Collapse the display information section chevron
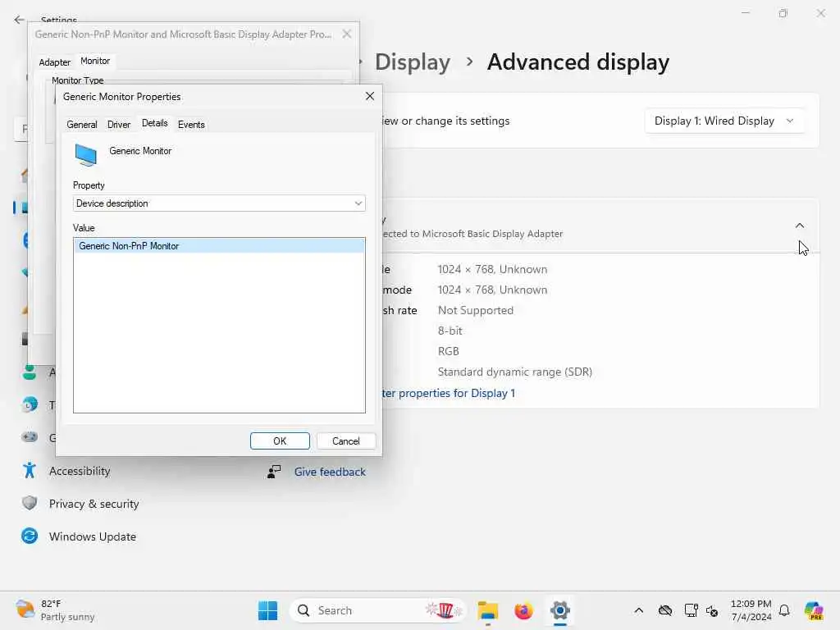The height and width of the screenshot is (630, 840). [x=799, y=226]
